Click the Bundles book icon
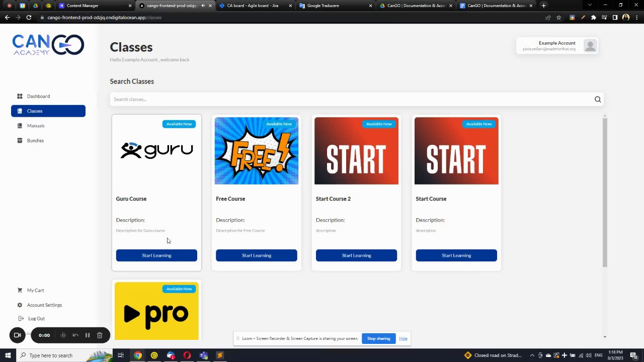The height and width of the screenshot is (362, 644). pos(20,140)
